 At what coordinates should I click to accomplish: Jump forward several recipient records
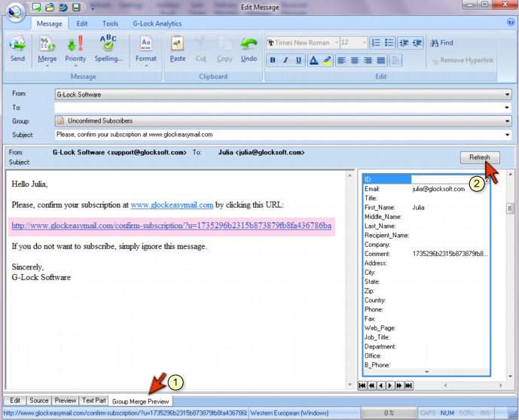[399, 385]
